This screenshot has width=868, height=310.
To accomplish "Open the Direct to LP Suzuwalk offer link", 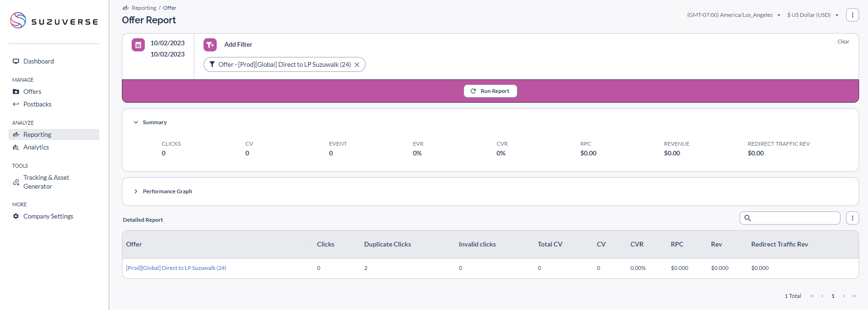I will tap(176, 268).
